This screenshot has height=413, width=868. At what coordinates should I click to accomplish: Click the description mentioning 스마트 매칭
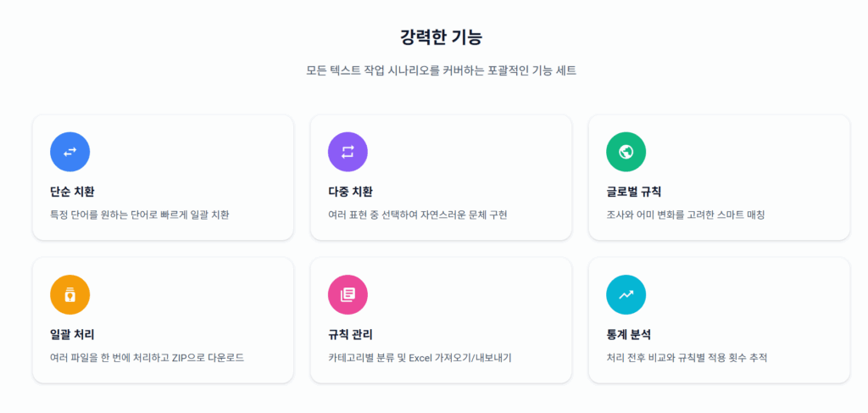pyautogui.click(x=685, y=215)
